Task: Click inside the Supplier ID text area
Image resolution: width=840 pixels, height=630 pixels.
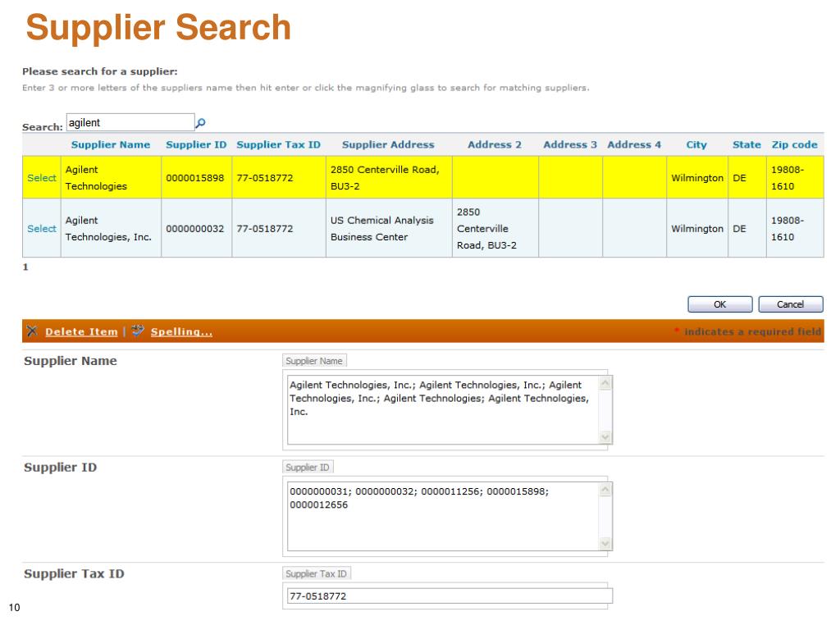Action: (x=443, y=517)
